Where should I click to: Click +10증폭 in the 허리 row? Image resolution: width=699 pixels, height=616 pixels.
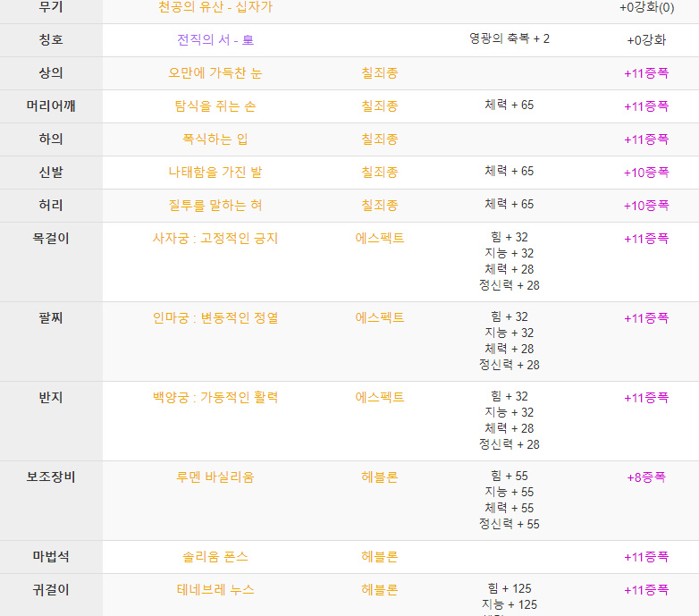pyautogui.click(x=646, y=205)
